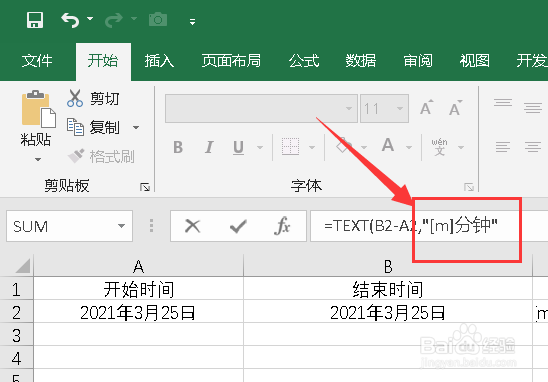Open the Font Color dropdown arrow

[409, 147]
